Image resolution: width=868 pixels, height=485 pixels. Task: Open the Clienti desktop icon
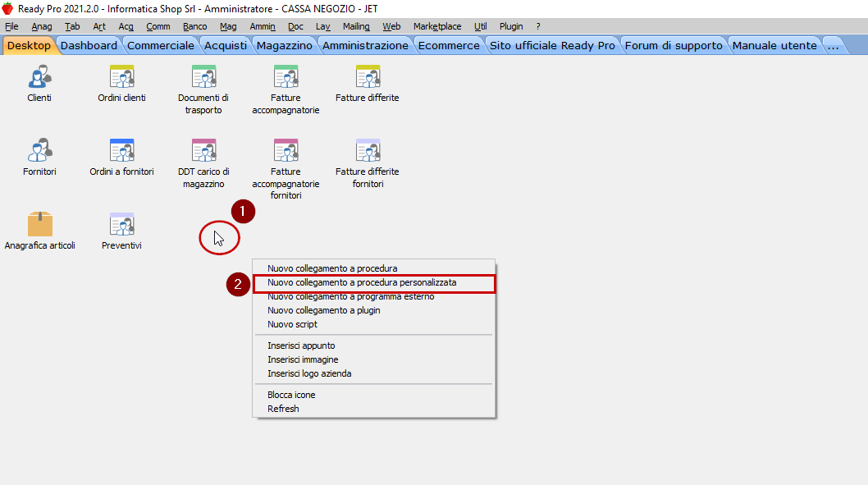tap(39, 77)
